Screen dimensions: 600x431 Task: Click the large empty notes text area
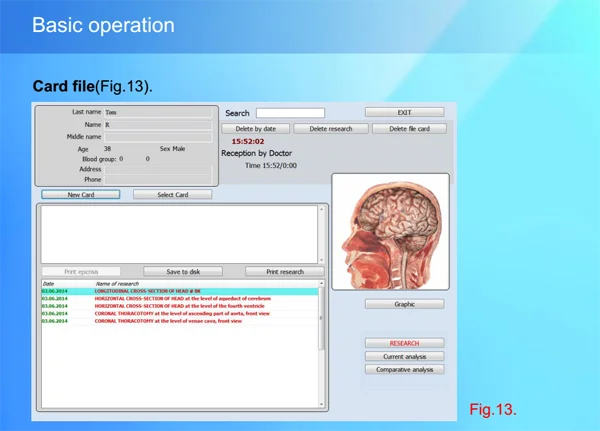click(x=179, y=234)
